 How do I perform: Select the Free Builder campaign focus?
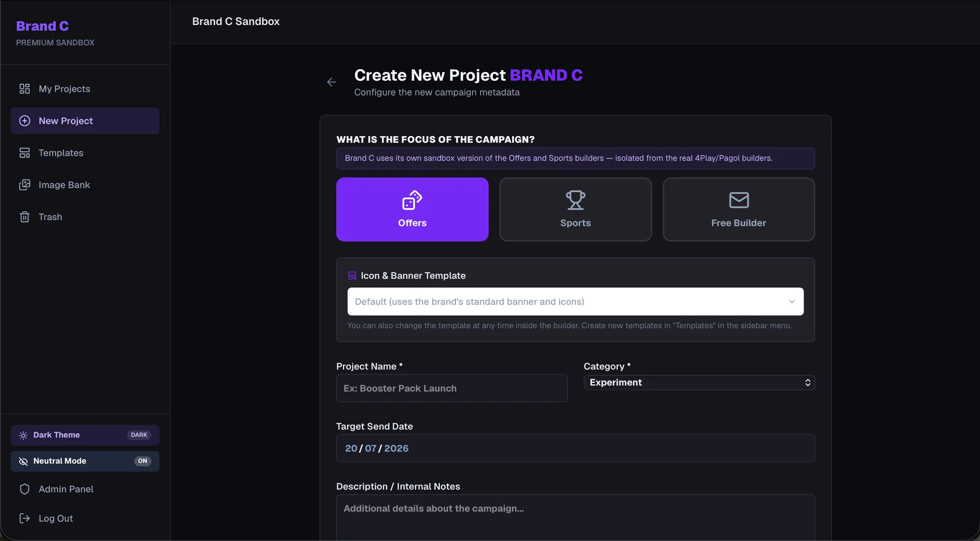pyautogui.click(x=739, y=210)
